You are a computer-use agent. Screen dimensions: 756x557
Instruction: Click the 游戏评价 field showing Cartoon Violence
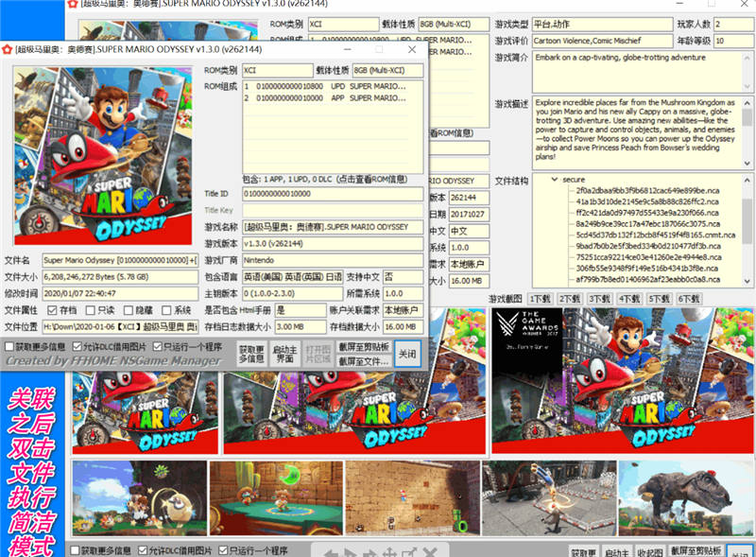(x=602, y=41)
